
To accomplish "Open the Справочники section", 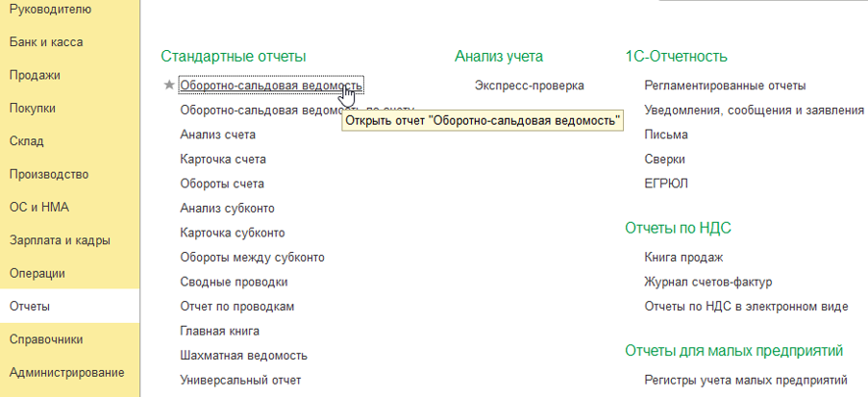I will (45, 339).
